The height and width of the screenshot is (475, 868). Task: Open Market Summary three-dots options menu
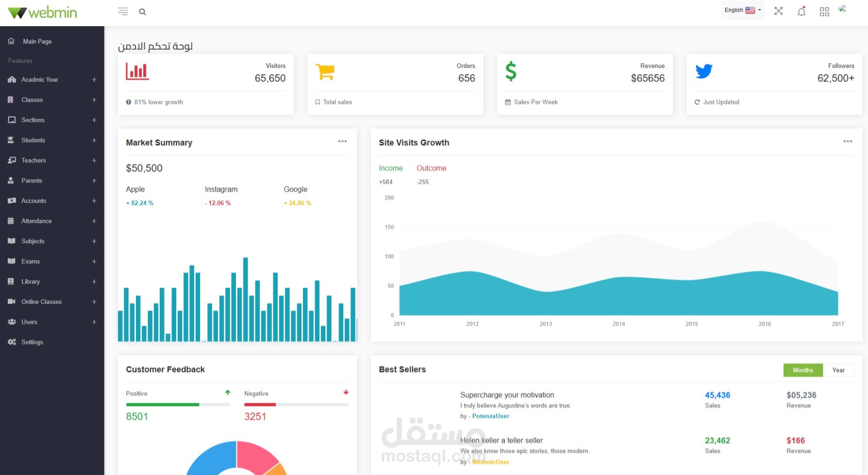[342, 141]
